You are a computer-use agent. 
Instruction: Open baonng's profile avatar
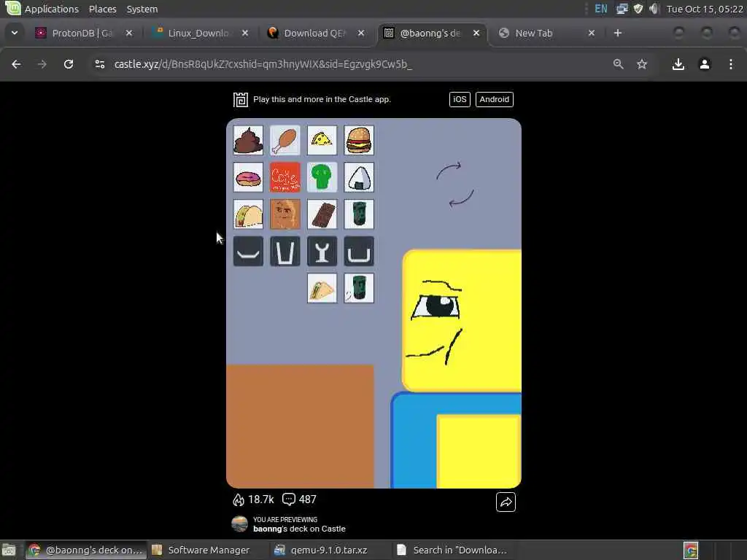(x=239, y=524)
